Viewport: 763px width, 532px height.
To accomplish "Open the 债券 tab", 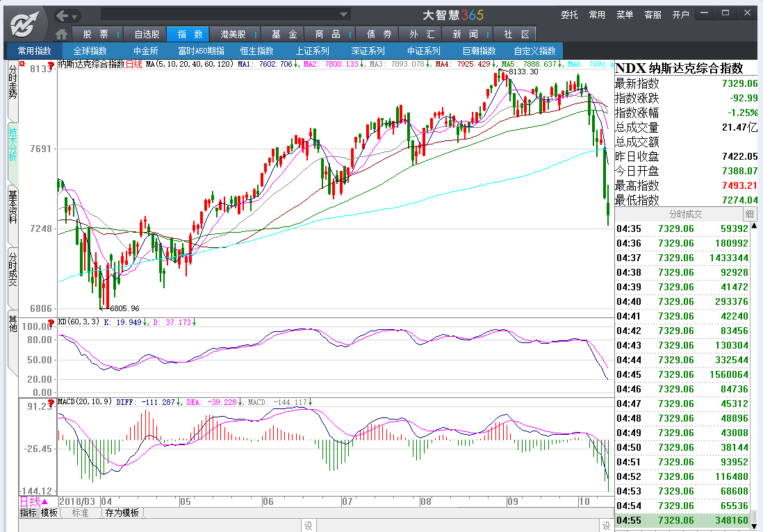I will coord(379,34).
